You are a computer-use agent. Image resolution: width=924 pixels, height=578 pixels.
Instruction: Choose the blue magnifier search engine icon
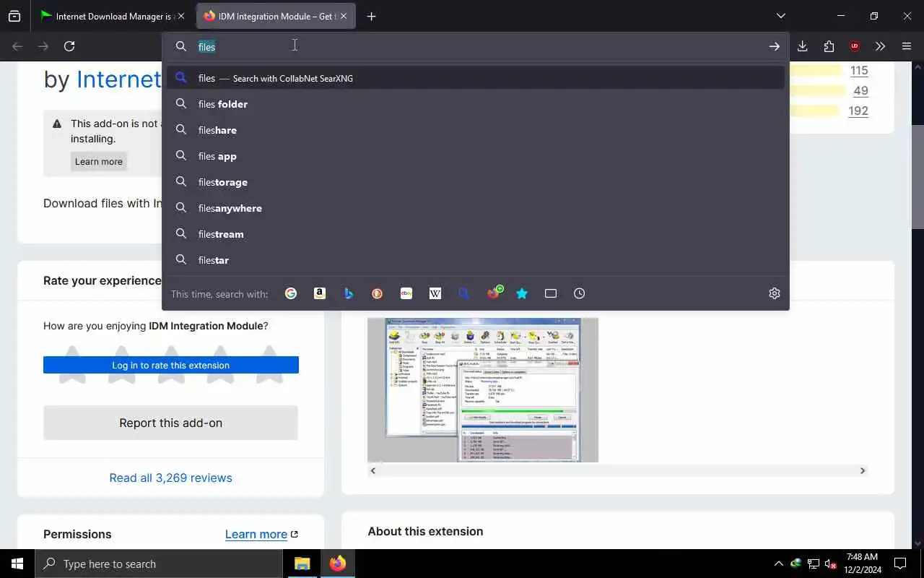(464, 293)
